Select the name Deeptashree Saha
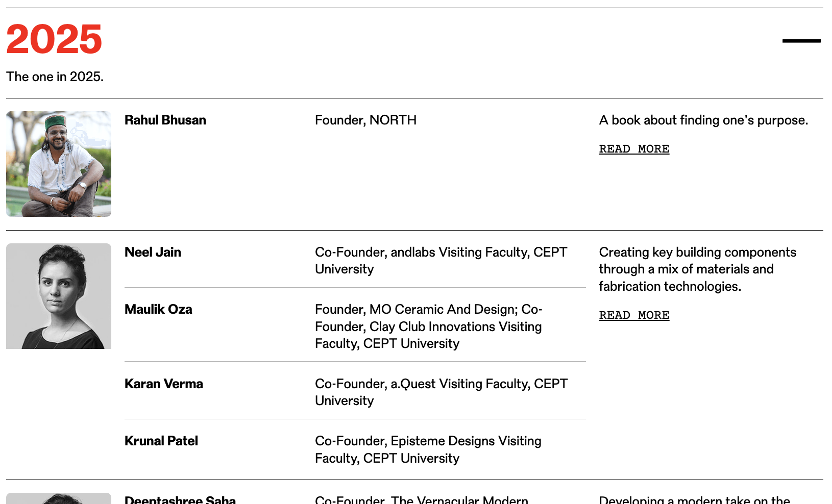This screenshot has height=504, width=832. 180,499
